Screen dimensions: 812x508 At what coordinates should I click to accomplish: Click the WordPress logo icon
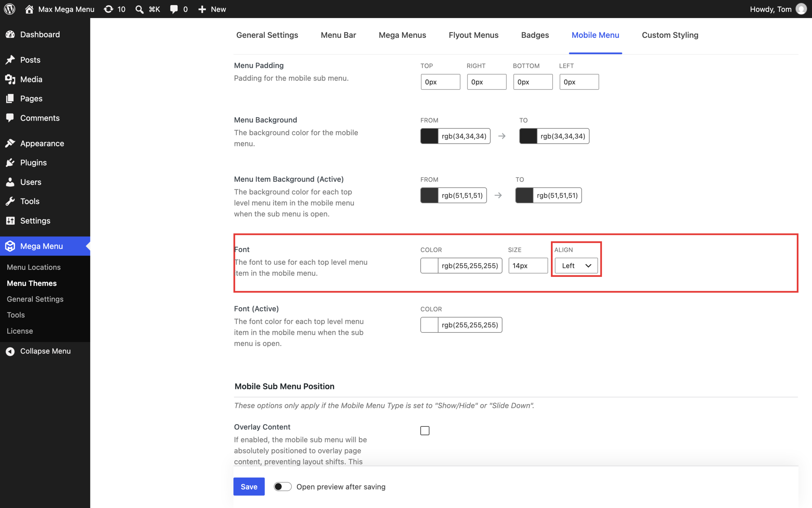[10, 9]
